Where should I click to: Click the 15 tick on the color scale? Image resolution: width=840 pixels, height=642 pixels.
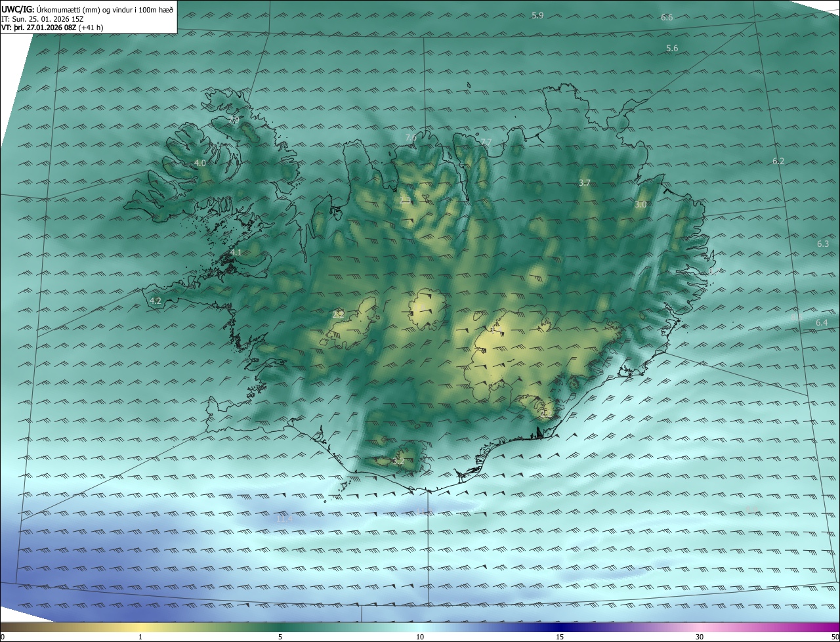point(560,637)
